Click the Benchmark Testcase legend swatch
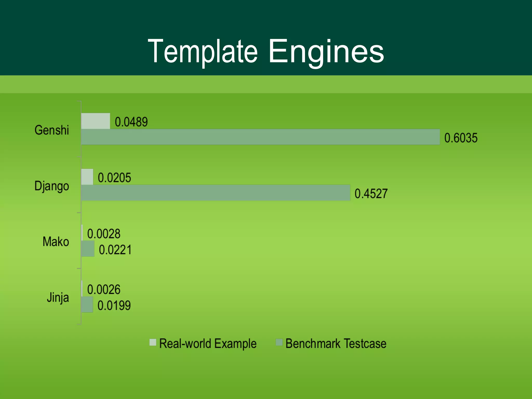The image size is (532, 399). [279, 342]
